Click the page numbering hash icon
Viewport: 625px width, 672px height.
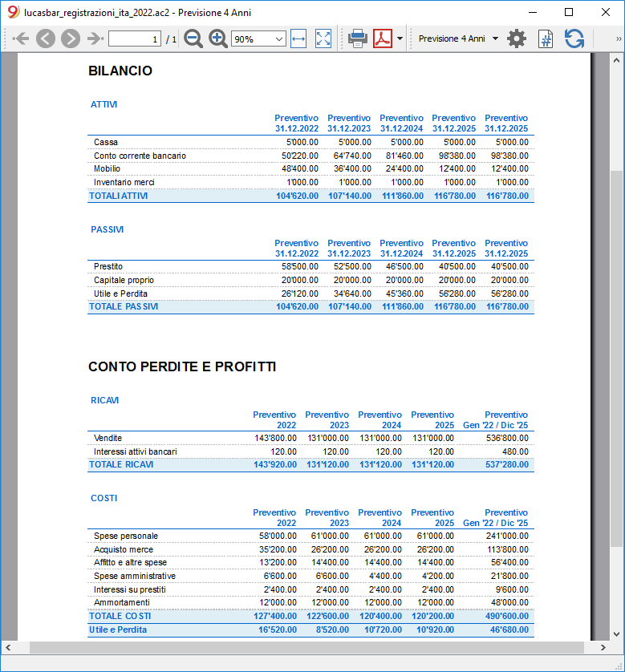point(546,39)
